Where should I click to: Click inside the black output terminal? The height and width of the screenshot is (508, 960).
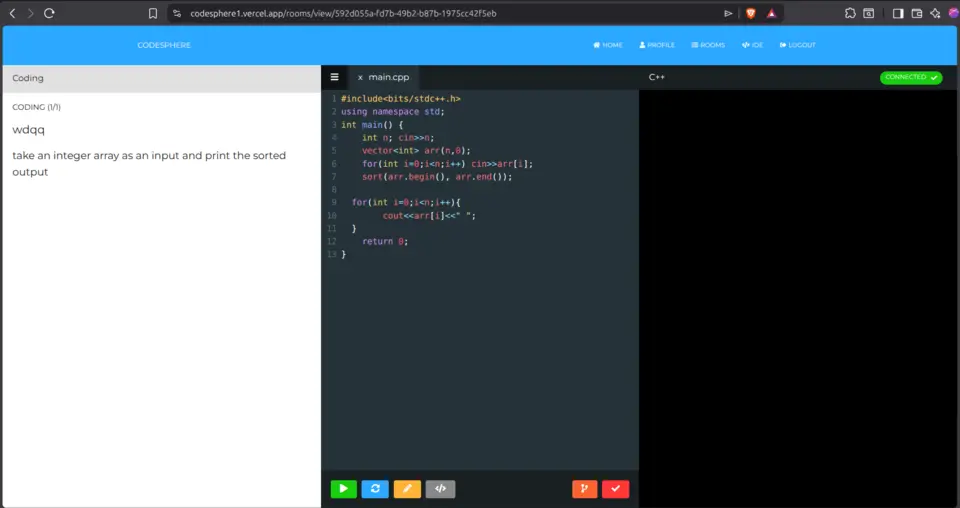click(799, 299)
